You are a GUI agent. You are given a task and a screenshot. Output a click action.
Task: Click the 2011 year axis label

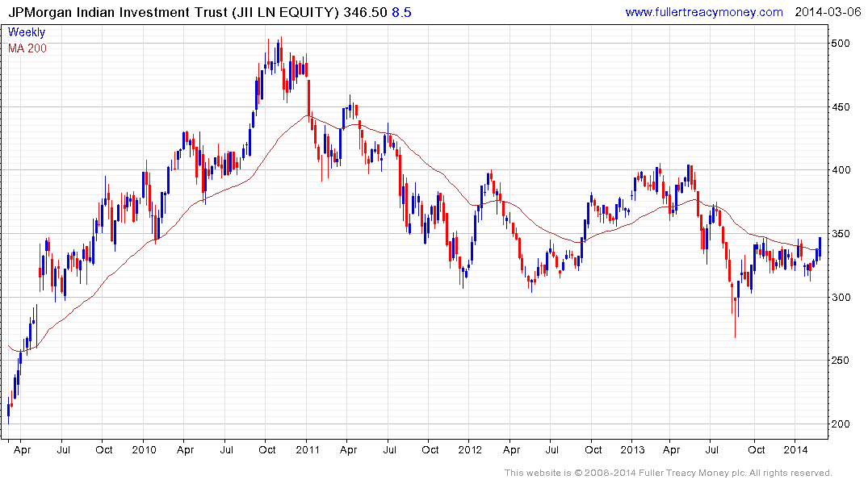(308, 449)
